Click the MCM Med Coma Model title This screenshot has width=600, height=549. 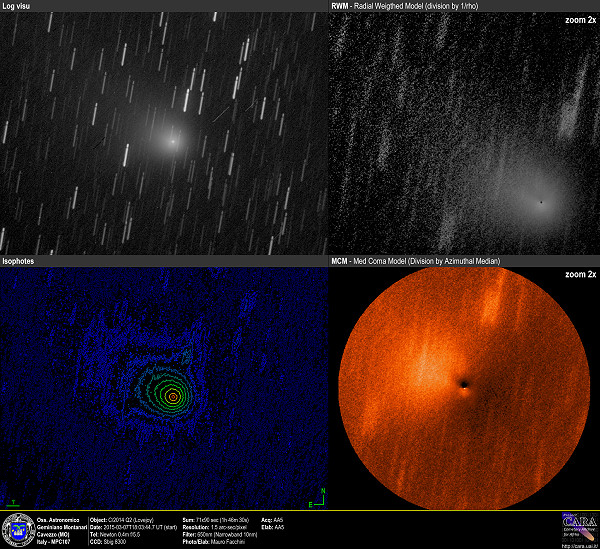(x=416, y=261)
